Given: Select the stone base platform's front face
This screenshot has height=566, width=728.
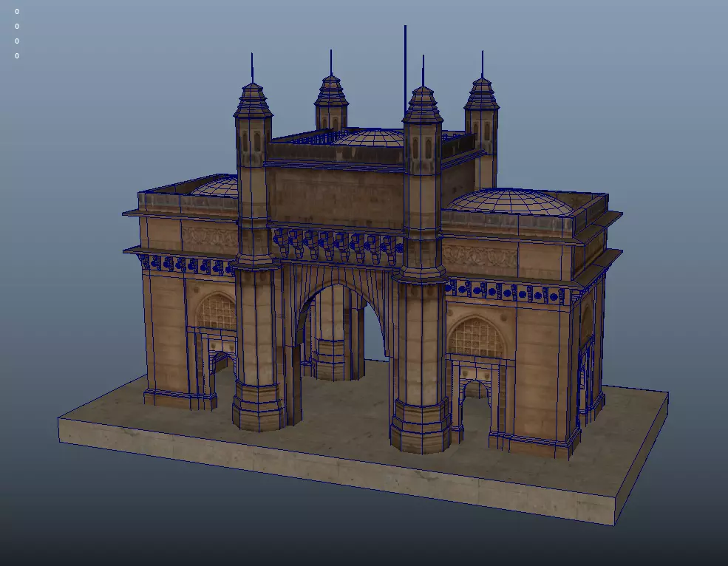Looking at the screenshot, I should tap(336, 472).
